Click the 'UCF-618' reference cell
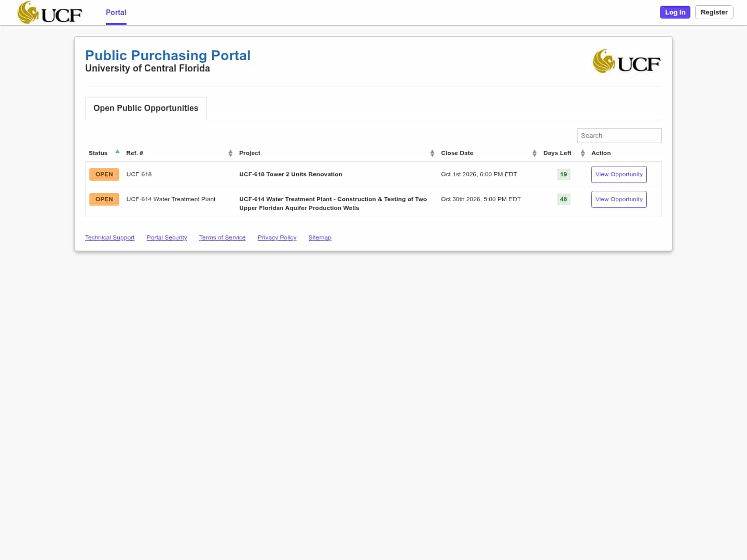The height and width of the screenshot is (560, 747). click(139, 174)
